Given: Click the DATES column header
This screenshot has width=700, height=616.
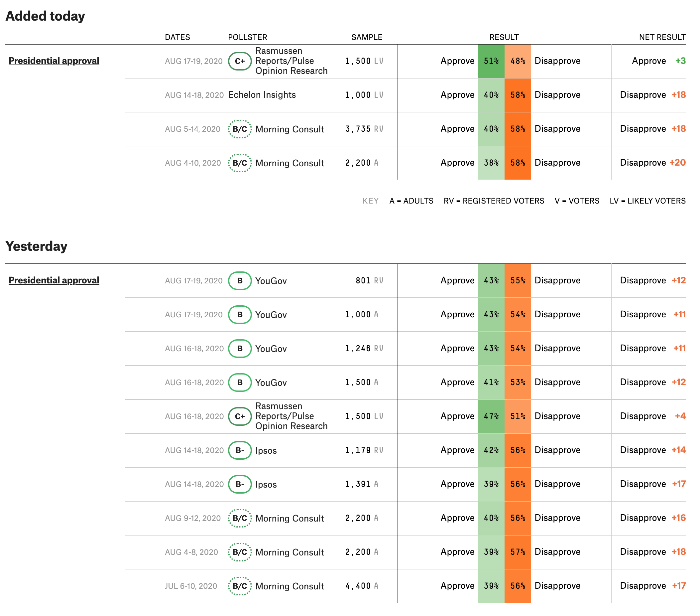Looking at the screenshot, I should pos(177,37).
